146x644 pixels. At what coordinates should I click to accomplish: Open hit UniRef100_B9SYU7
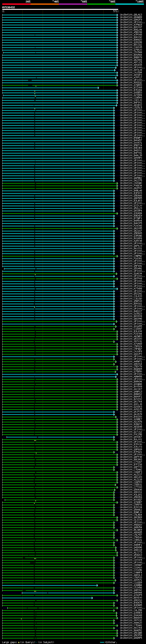(x=131, y=27)
